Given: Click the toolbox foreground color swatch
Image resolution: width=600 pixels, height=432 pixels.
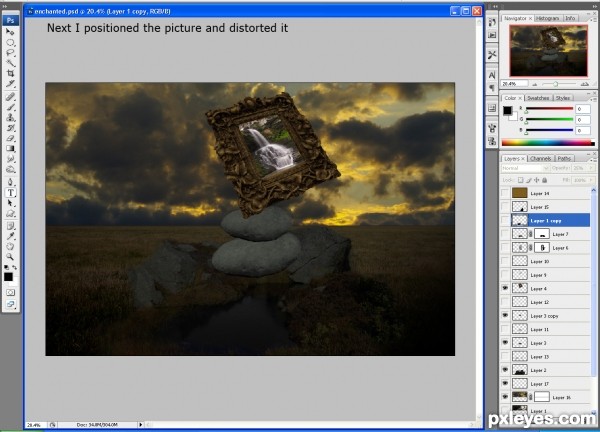Looking at the screenshot, I should [x=8, y=277].
